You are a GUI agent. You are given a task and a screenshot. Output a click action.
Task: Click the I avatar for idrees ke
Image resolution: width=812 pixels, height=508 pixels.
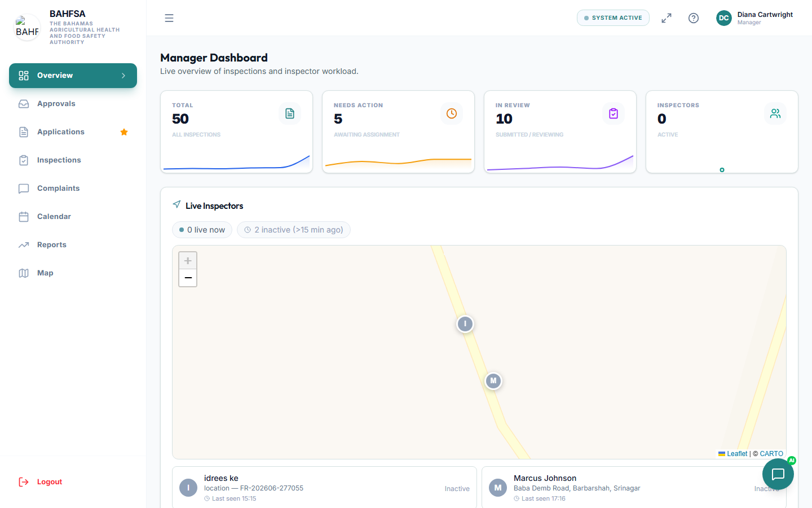[188, 488]
